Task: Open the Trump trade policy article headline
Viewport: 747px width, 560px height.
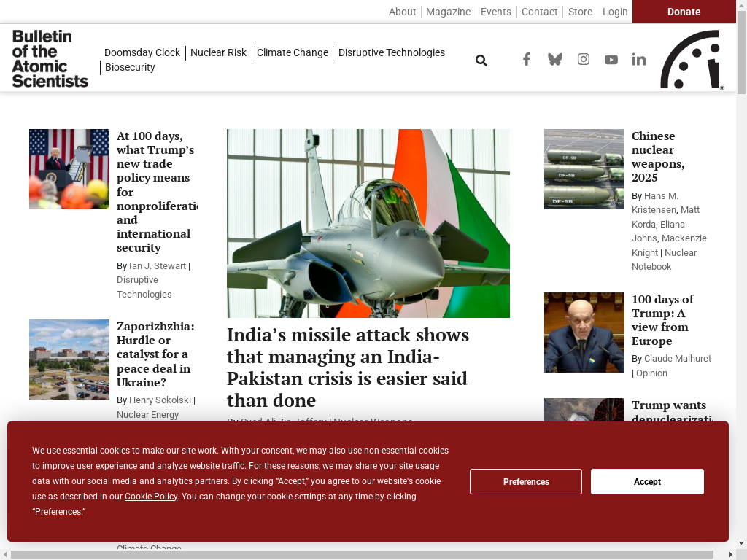Action: (x=157, y=192)
